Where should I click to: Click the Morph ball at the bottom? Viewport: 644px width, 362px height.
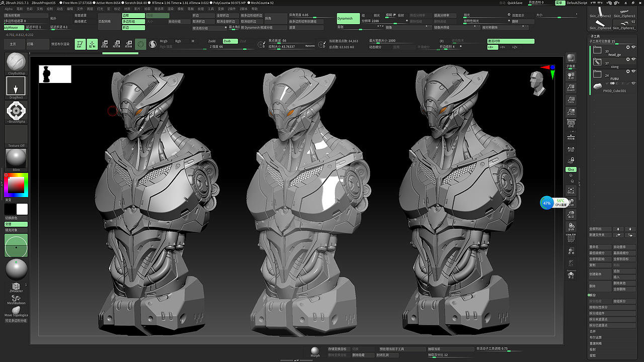(x=315, y=351)
